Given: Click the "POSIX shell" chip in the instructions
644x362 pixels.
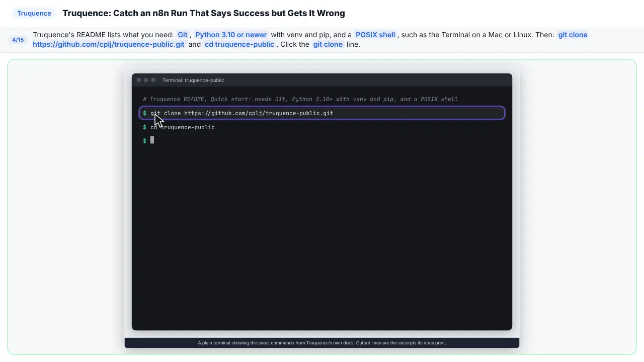Looking at the screenshot, I should (375, 35).
